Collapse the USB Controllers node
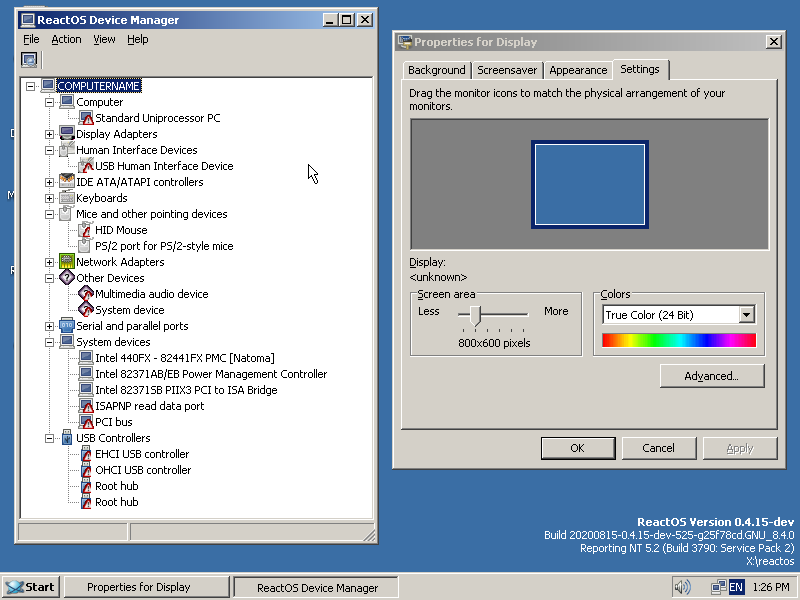 coord(50,438)
